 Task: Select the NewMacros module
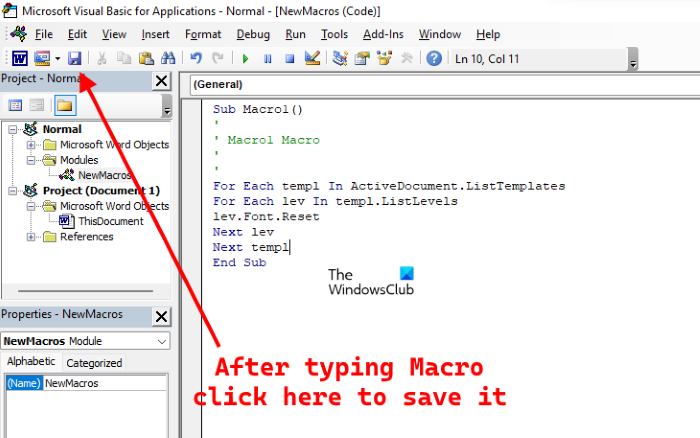(104, 175)
